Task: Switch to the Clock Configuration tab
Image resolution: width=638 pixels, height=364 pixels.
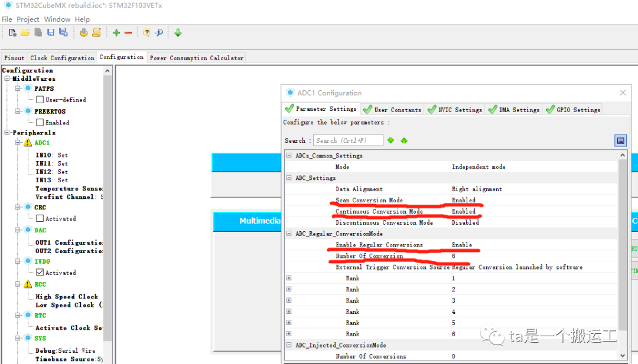Action: 62,58
